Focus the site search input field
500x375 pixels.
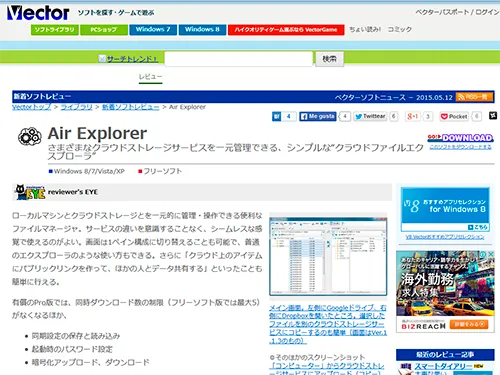coord(239,59)
